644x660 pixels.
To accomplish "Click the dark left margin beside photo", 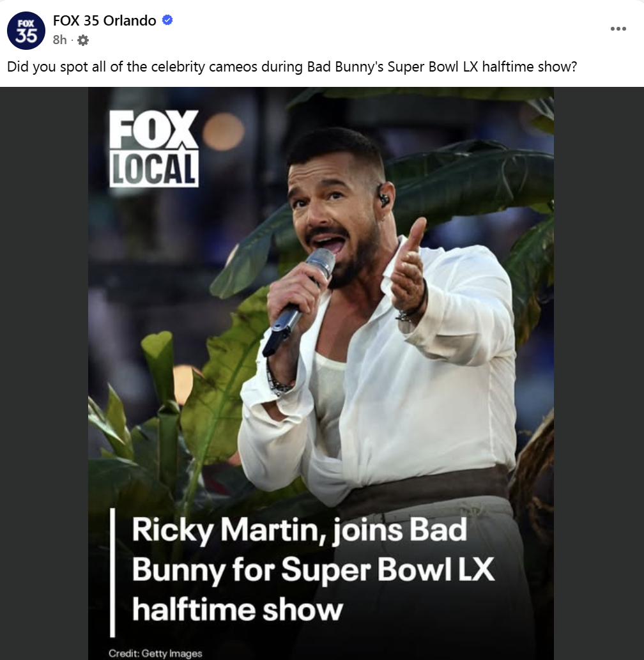I will [43, 371].
